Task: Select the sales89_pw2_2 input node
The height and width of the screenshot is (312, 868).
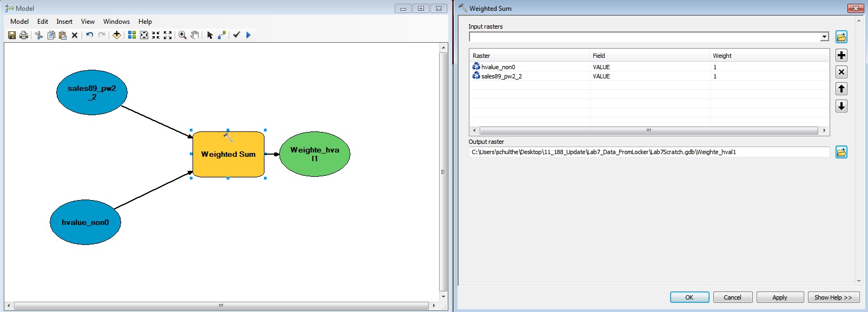Action: coord(92,92)
